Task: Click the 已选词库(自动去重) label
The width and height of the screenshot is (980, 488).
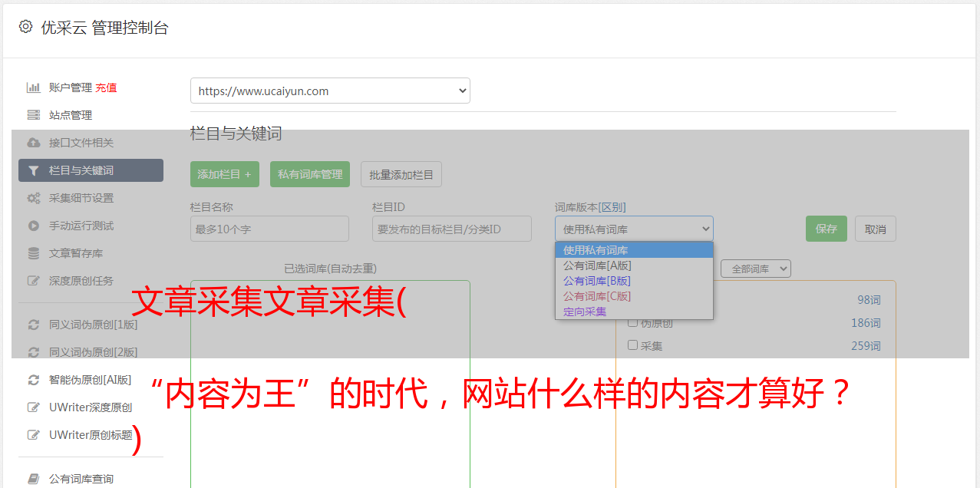Action: [x=330, y=269]
